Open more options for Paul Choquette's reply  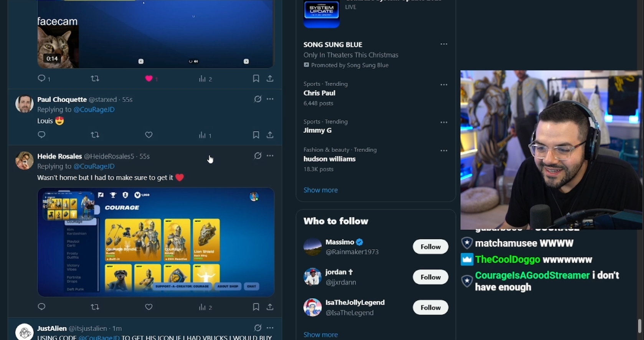click(270, 99)
